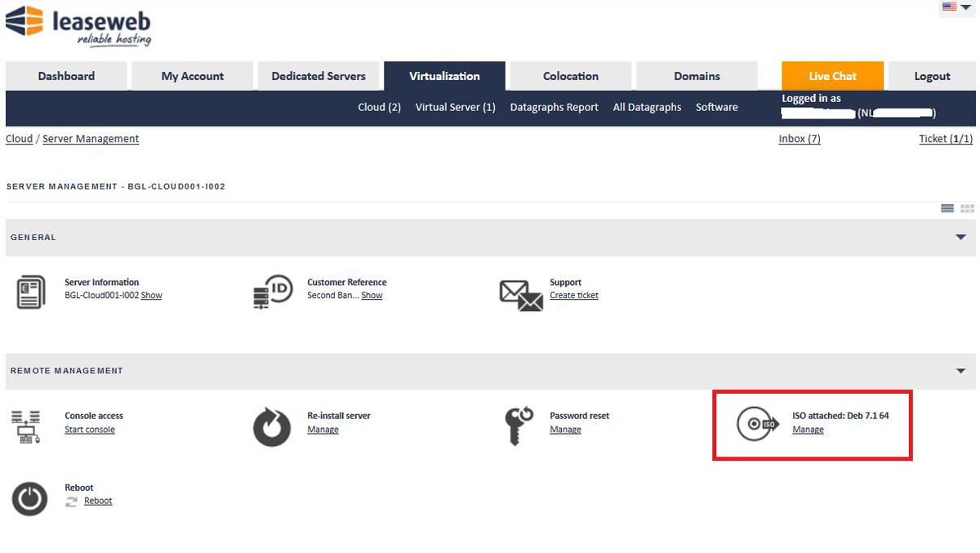Switch to grid view layout

[967, 208]
